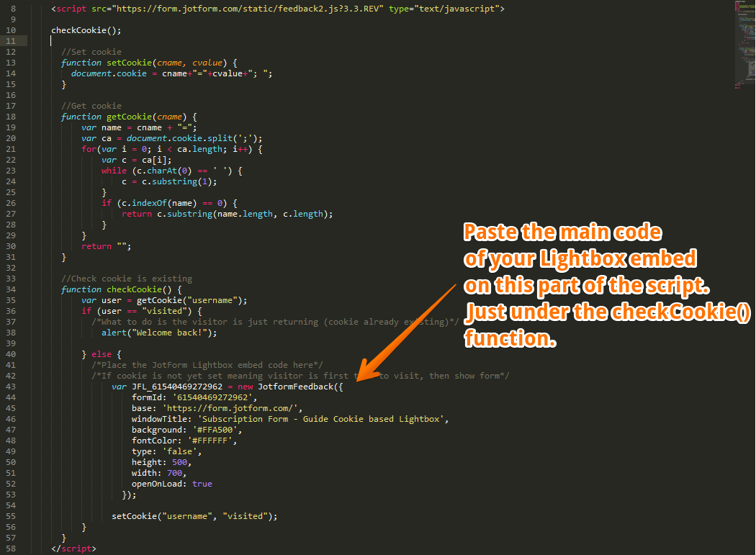Click the width value 700
This screenshot has height=555, width=756.
[174, 473]
